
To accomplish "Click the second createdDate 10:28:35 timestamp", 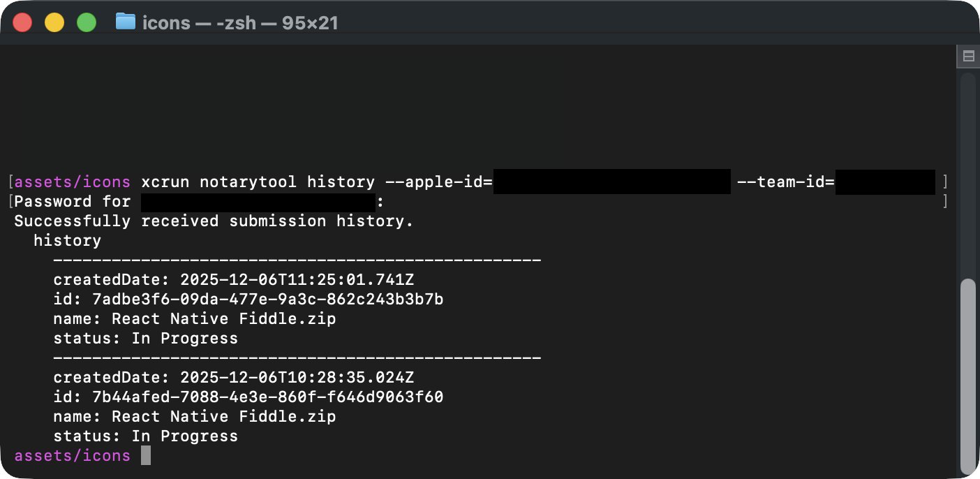I will click(x=297, y=378).
